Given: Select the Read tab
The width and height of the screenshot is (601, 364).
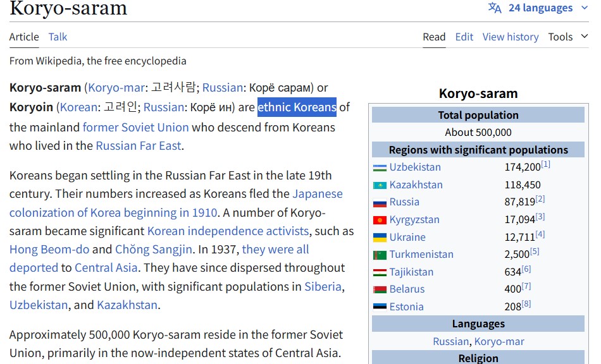Looking at the screenshot, I should (x=434, y=37).
